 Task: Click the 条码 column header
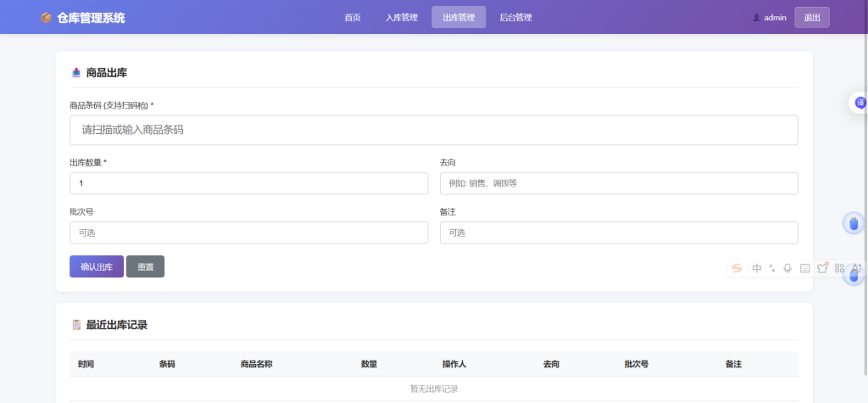coord(167,364)
